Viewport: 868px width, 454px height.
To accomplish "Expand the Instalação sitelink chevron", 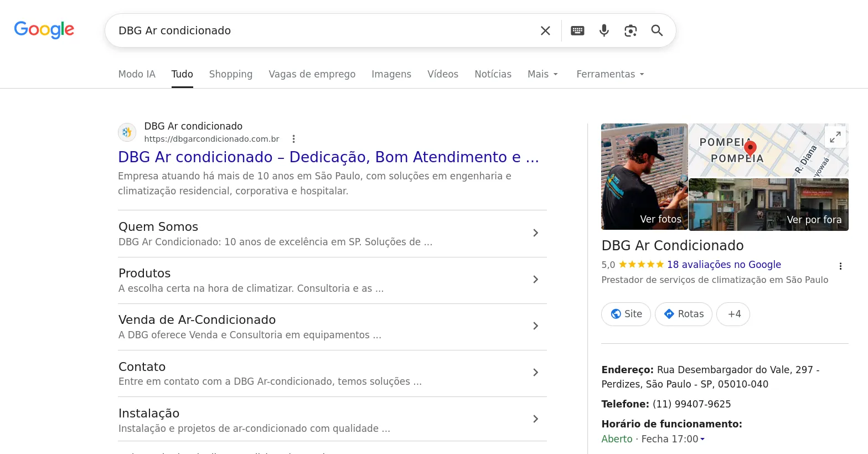I will [x=535, y=419].
